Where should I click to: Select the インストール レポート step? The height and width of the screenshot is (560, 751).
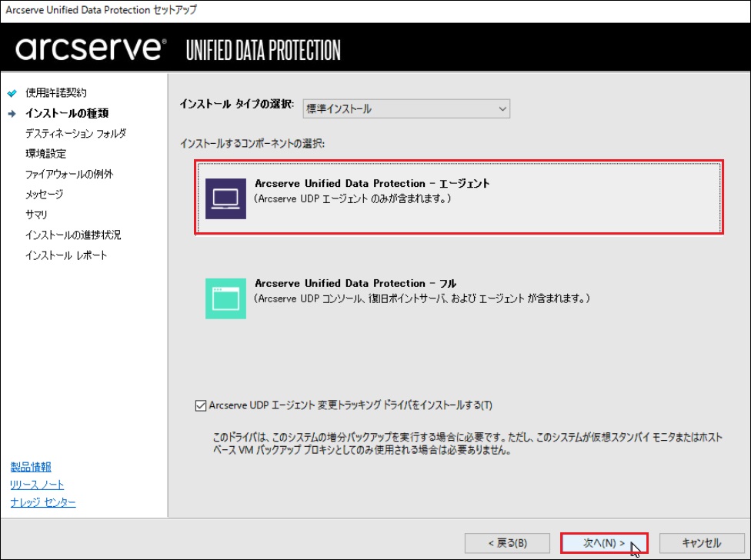pyautogui.click(x=66, y=255)
